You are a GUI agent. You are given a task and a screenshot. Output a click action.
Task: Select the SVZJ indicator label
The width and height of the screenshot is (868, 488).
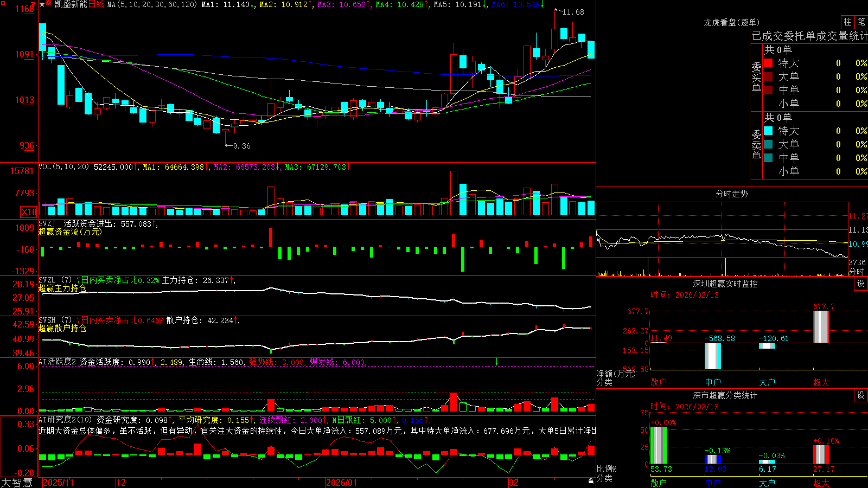[47, 224]
